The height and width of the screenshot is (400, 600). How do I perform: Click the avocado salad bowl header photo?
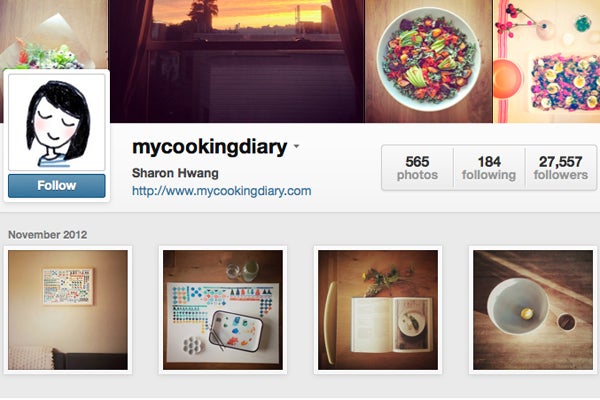tap(429, 61)
